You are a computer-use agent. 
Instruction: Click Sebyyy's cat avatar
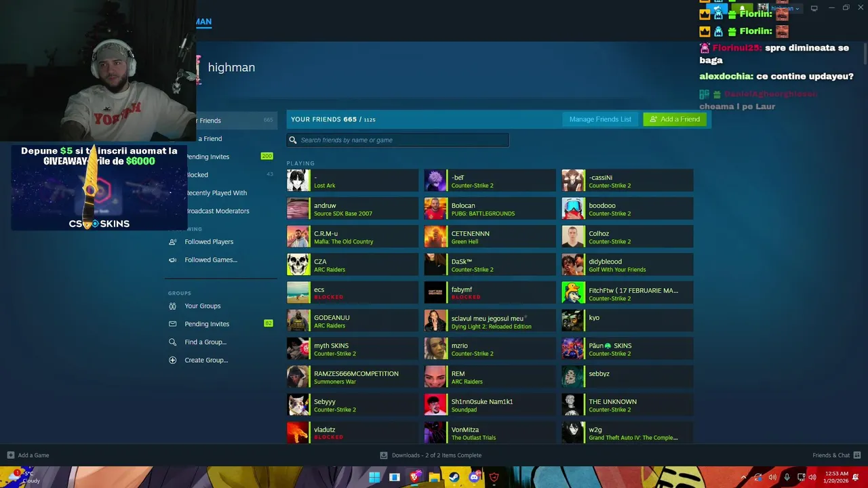[298, 405]
